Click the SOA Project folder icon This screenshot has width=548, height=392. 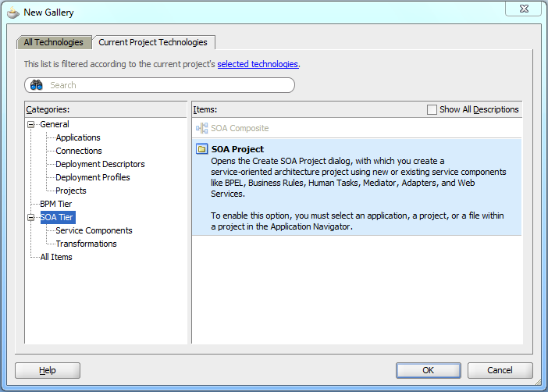(x=201, y=149)
